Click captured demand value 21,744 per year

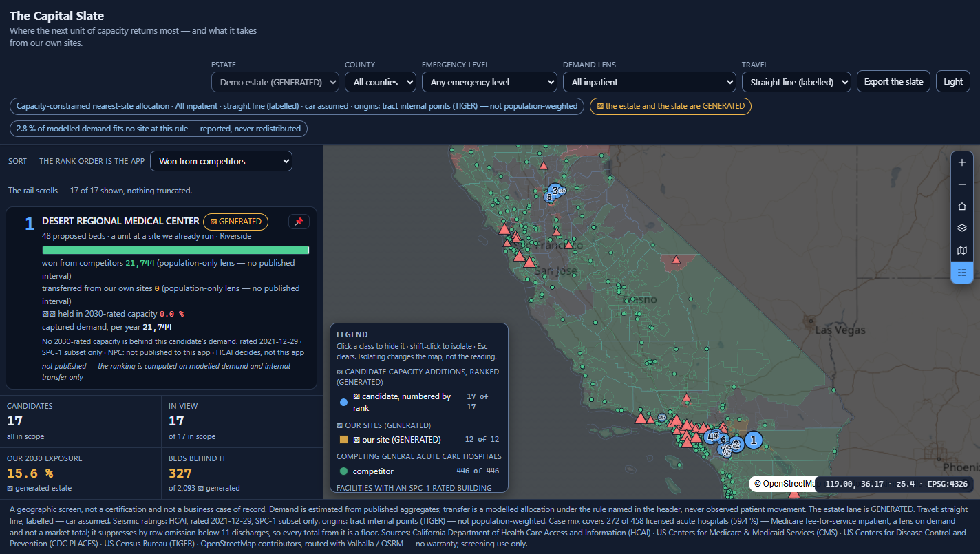pyautogui.click(x=157, y=327)
